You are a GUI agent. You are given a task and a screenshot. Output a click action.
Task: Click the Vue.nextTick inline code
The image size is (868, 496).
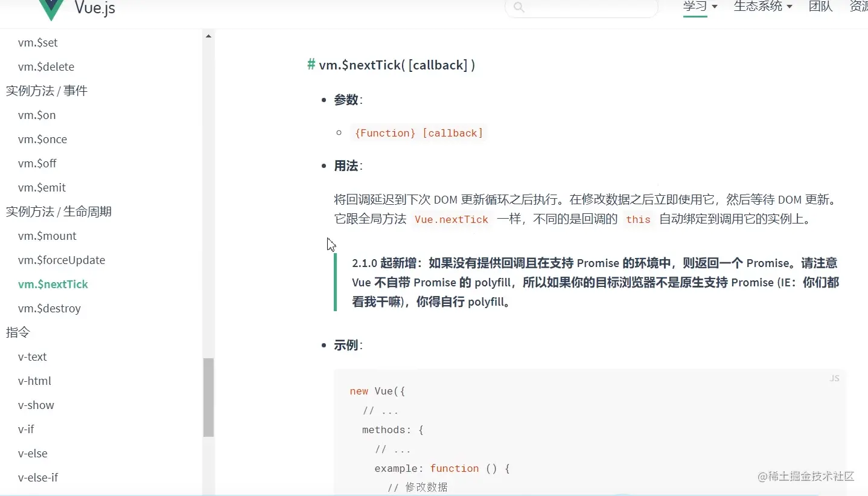(x=452, y=219)
